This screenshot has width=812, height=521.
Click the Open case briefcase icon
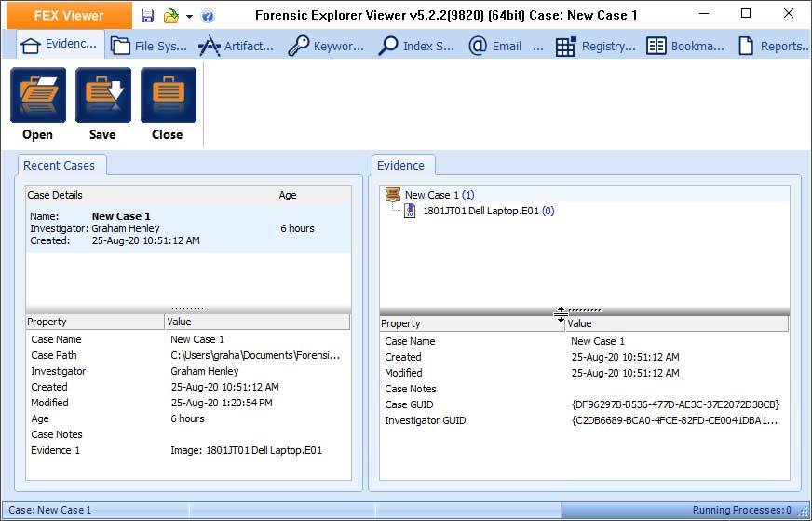[x=37, y=96]
